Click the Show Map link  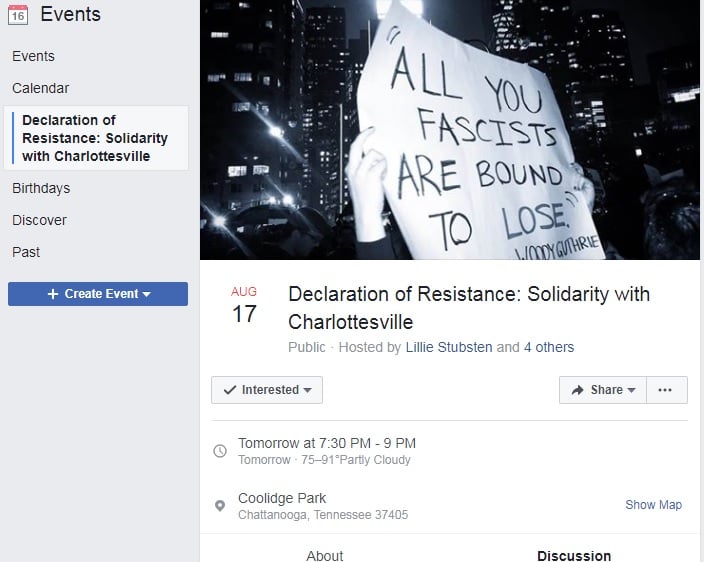pos(654,505)
